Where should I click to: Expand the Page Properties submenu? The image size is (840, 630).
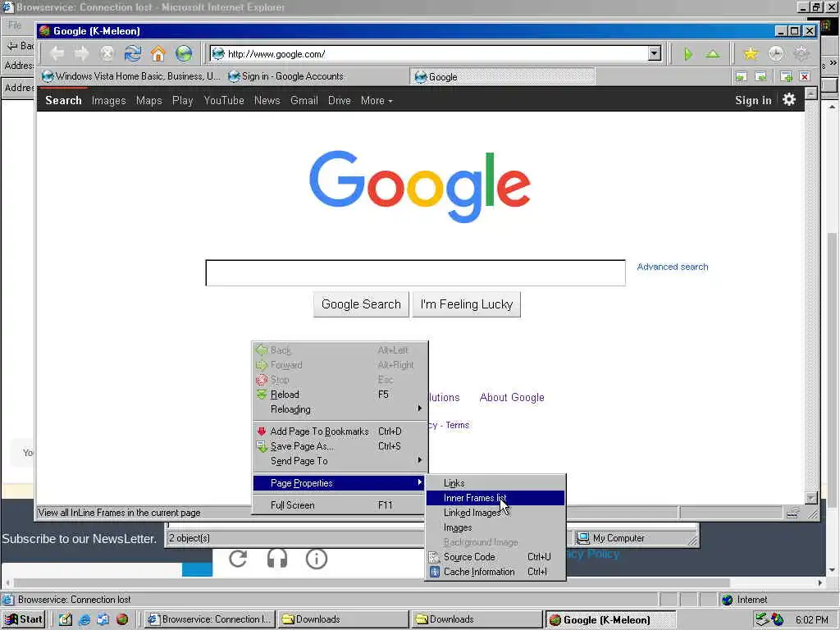point(340,482)
